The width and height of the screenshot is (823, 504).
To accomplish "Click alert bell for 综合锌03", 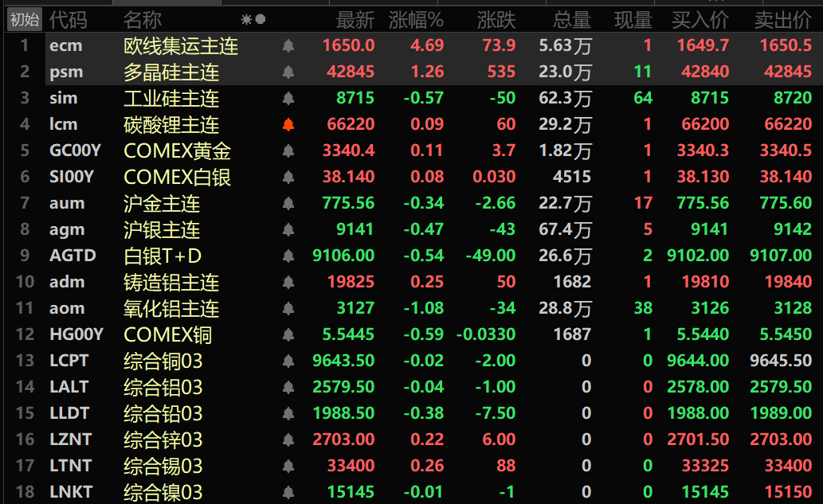I will click(288, 440).
